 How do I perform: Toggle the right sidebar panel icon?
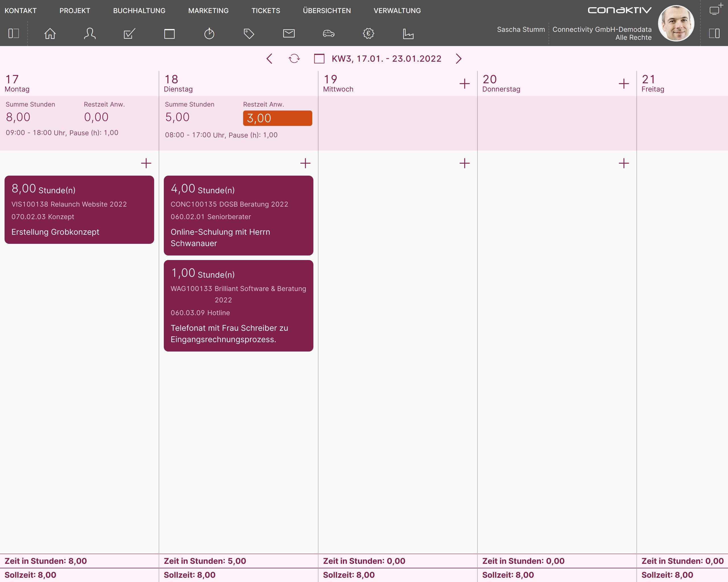click(715, 34)
